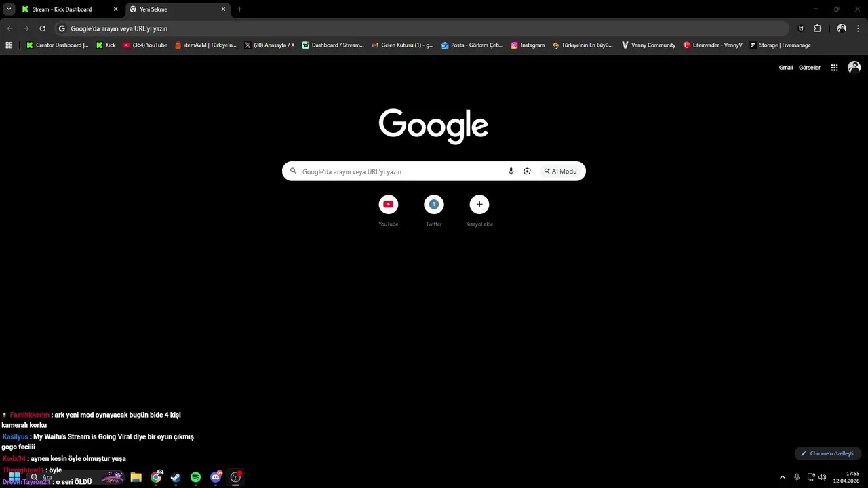
Task: Focus the Chrome address bar
Action: 422,28
